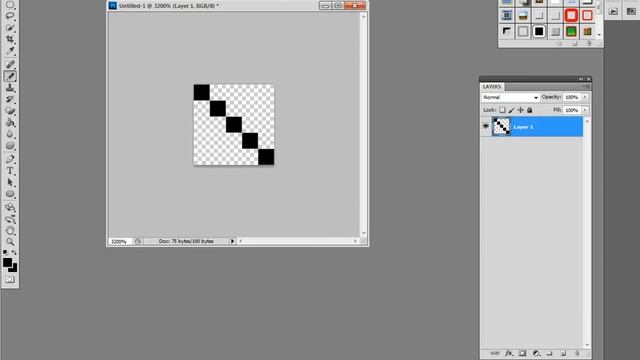Toggle lock image pixels brush icon
640x360 pixels.
[x=511, y=110]
